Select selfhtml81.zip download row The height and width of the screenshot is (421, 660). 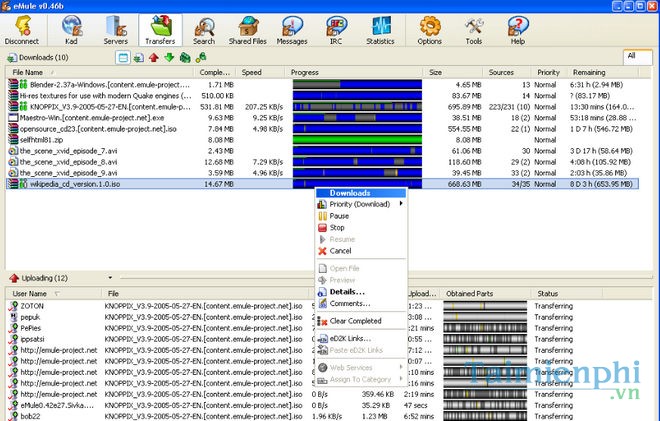[322, 140]
